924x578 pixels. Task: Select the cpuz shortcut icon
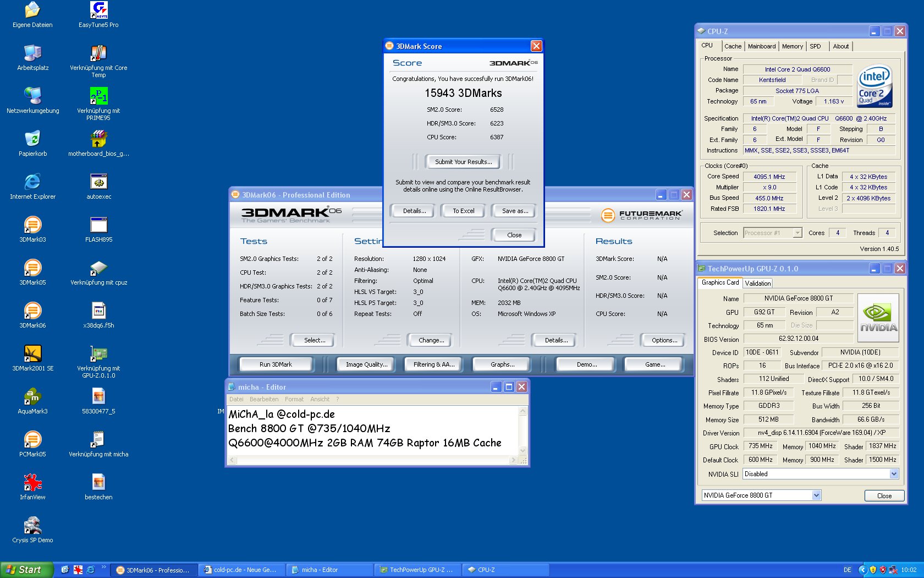tap(98, 272)
